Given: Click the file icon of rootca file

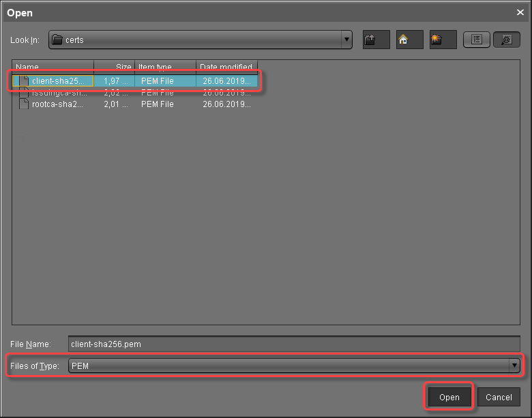Looking at the screenshot, I should pyautogui.click(x=24, y=104).
